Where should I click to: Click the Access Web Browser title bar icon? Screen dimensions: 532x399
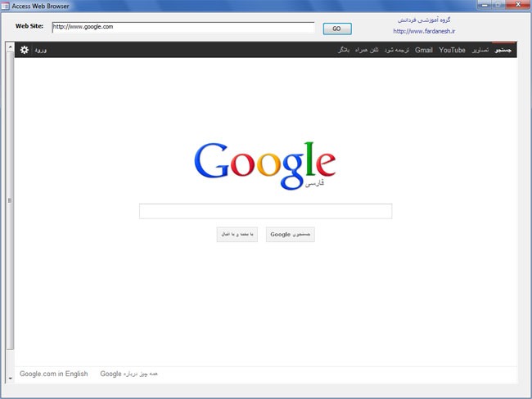tap(5, 6)
